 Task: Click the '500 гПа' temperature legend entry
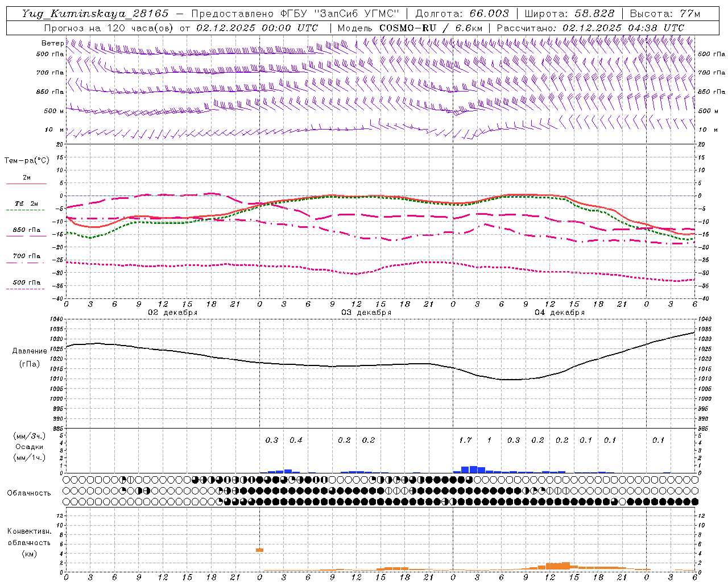[26, 282]
